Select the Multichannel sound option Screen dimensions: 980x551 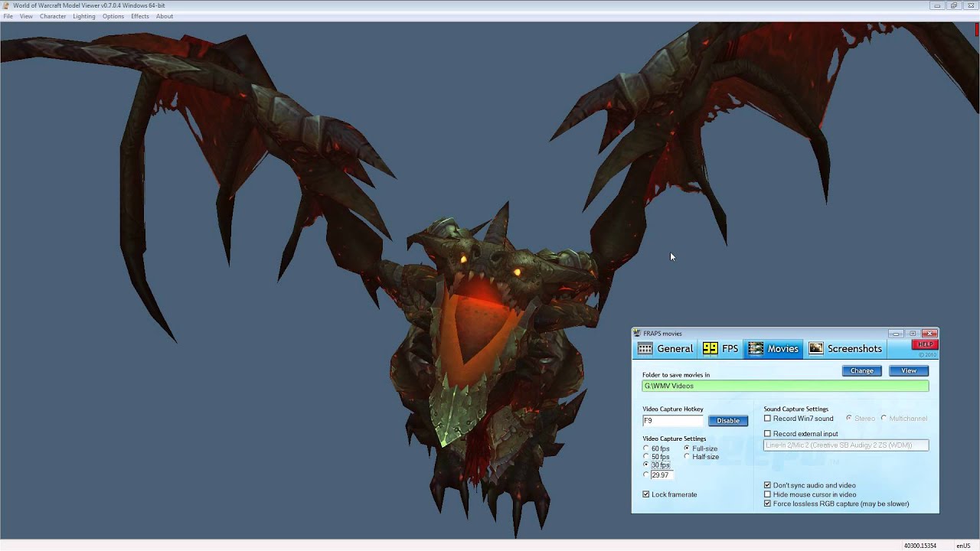[884, 419]
